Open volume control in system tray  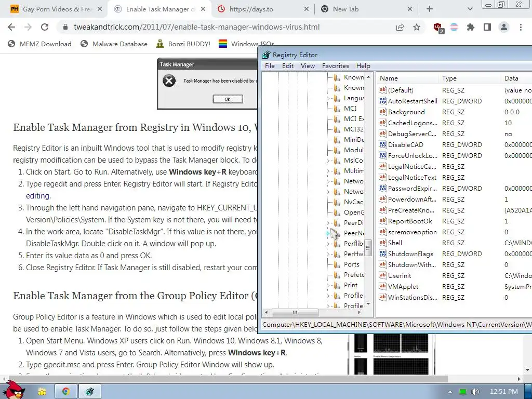[x=475, y=392]
